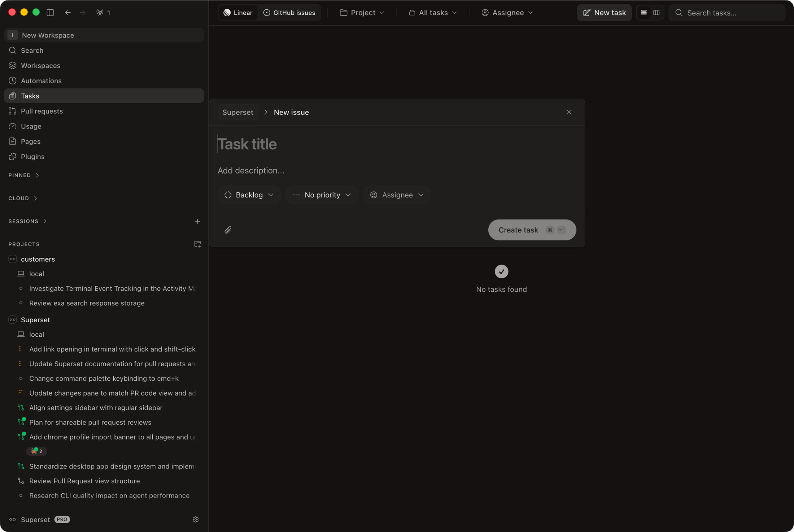Select the GitHub issues tab

tap(289, 13)
